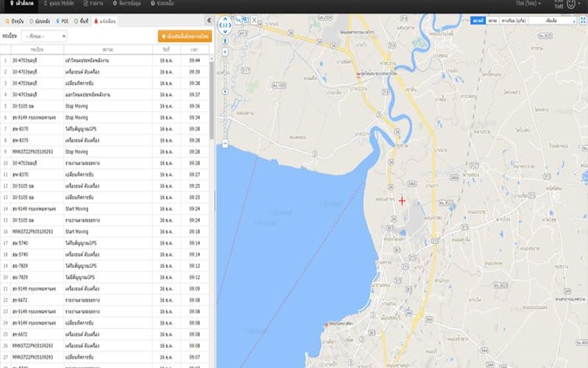Image resolution: width=588 pixels, height=368 pixels.
Task: Open the Thai language dropdown
Action: pos(528,4)
